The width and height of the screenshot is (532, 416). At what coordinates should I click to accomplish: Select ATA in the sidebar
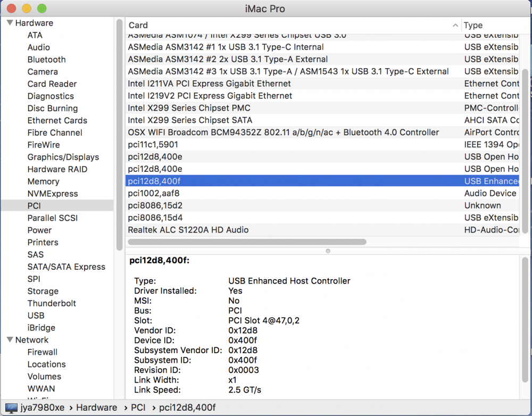click(35, 35)
